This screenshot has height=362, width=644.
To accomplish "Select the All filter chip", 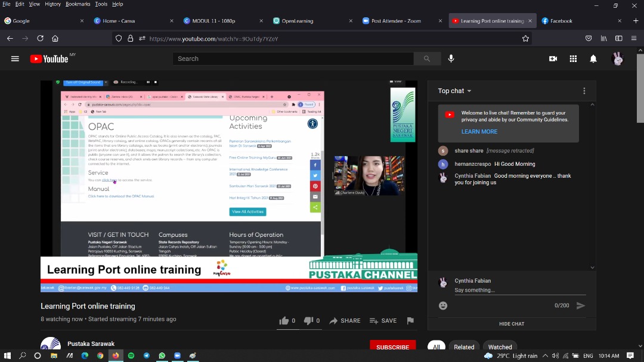I will 436,347.
